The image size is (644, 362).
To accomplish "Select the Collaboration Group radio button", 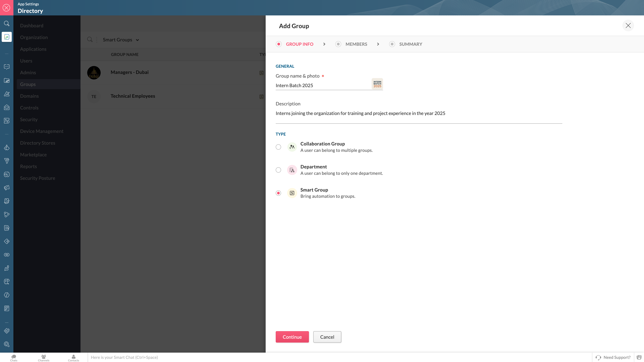I will (x=278, y=147).
